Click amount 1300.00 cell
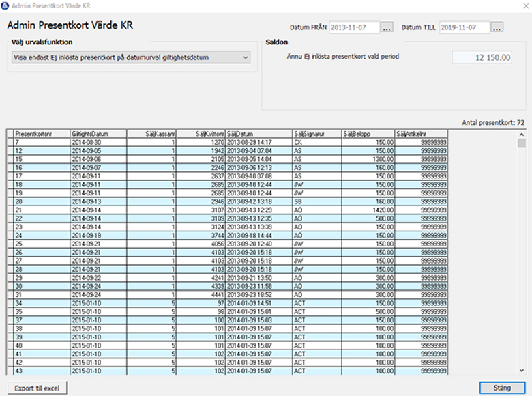The height and width of the screenshot is (396, 532). [368, 159]
